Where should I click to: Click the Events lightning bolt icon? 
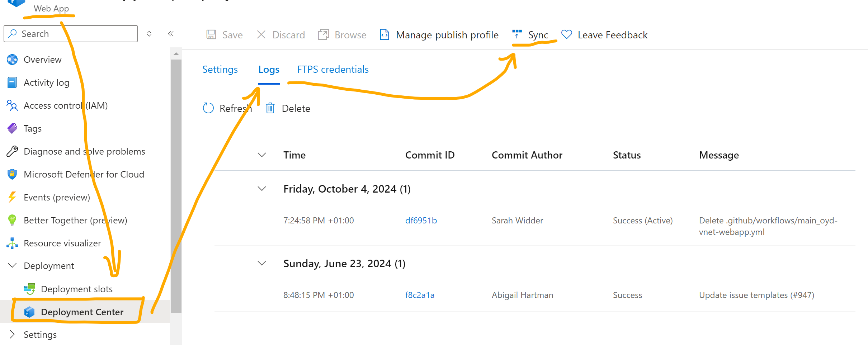(x=12, y=197)
